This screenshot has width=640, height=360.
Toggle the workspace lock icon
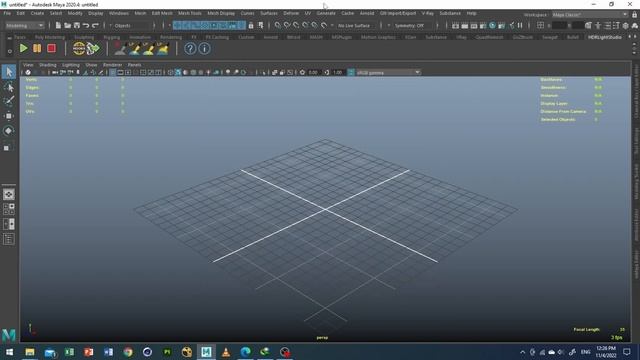[635, 15]
